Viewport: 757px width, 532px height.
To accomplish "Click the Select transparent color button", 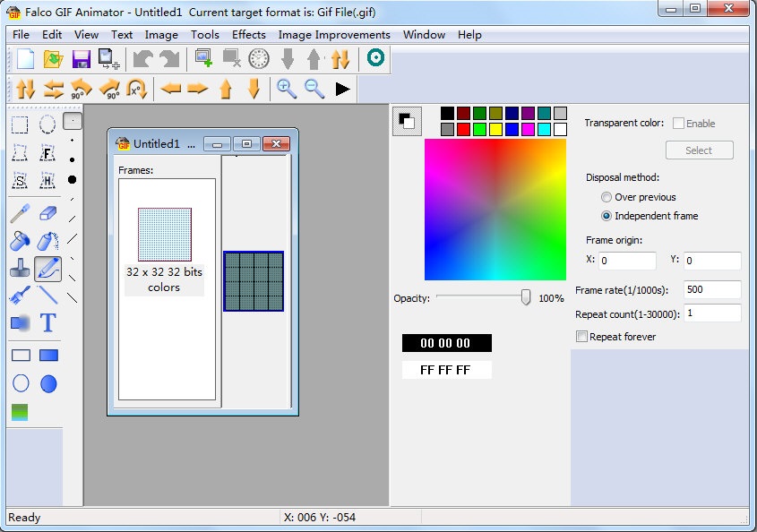I will coord(699,150).
